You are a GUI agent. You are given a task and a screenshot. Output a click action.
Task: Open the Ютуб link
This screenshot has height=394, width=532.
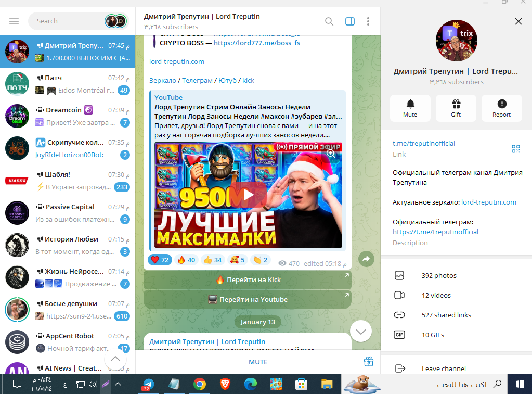[227, 80]
